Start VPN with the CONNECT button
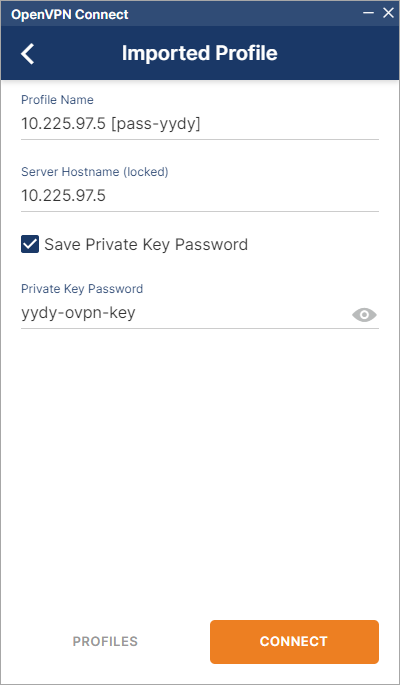 [294, 642]
